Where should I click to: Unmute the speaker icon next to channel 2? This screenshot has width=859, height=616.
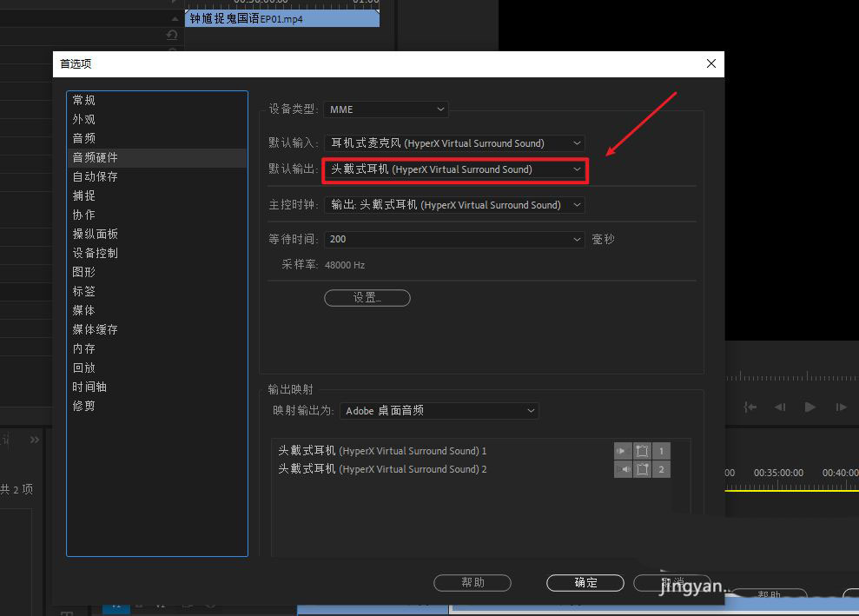tap(623, 469)
